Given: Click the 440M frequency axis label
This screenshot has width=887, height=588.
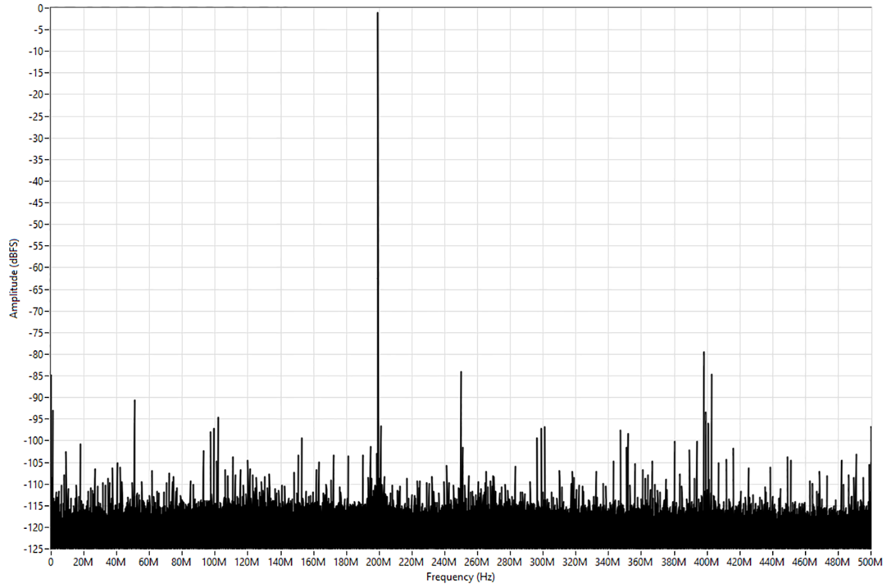Looking at the screenshot, I should 772,563.
